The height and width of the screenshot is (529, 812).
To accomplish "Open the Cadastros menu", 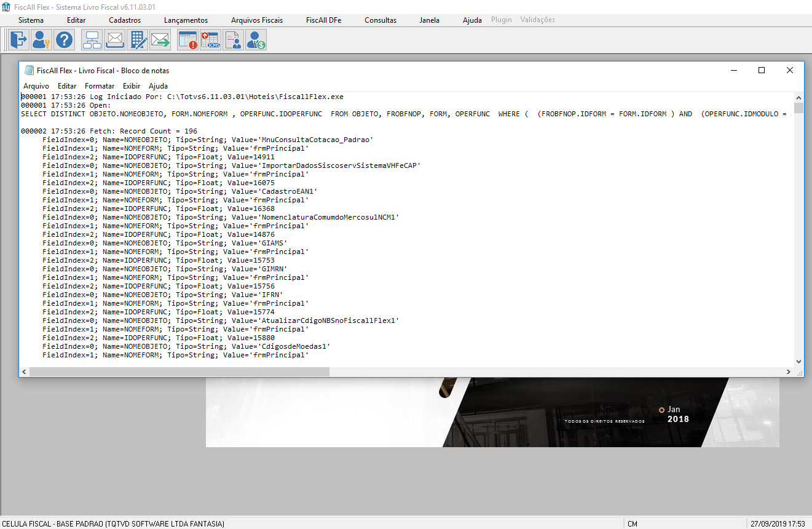I will click(x=125, y=20).
